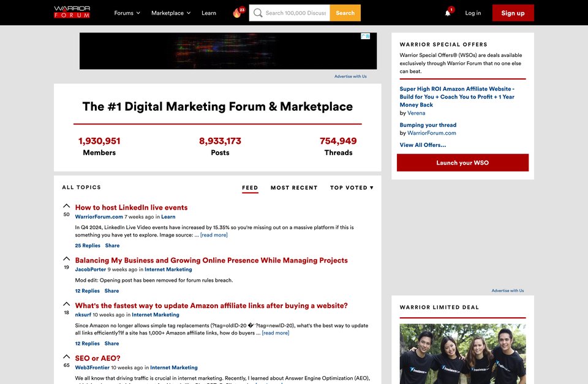
Task: Click the Warrior Limited Deal team photo
Action: pos(463,353)
